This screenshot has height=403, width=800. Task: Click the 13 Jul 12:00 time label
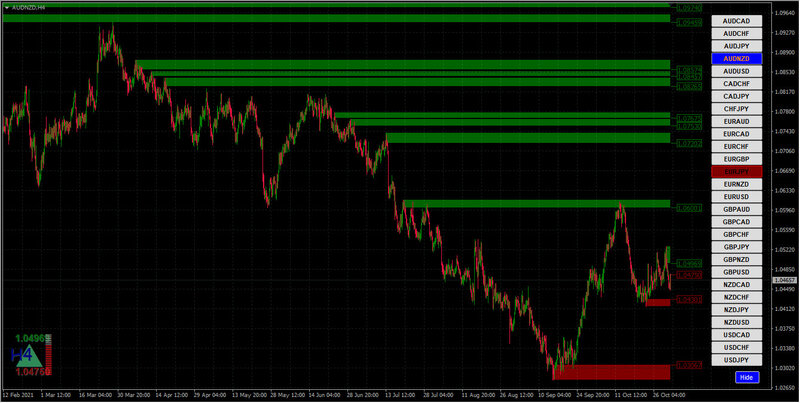coord(401,395)
